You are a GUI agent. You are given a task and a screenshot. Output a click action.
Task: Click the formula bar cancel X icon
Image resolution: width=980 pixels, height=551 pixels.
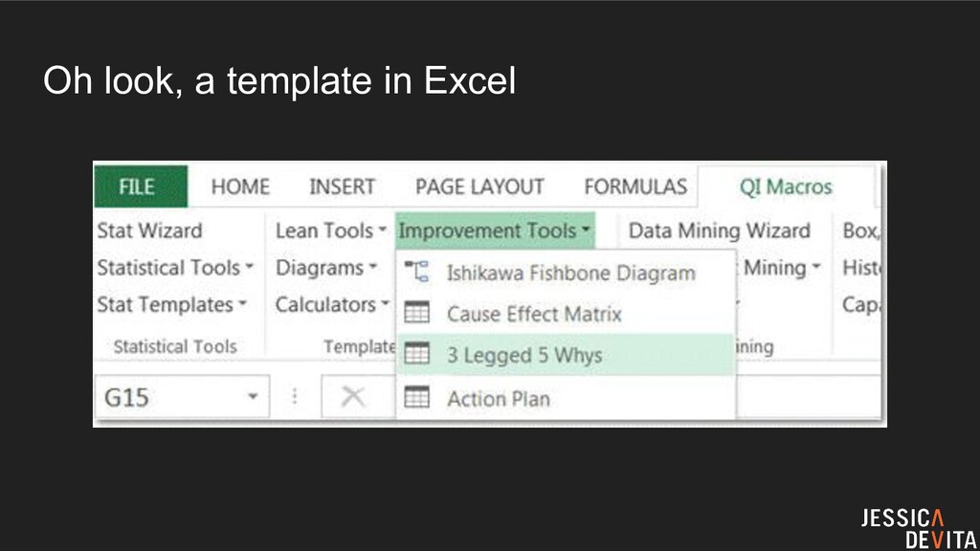click(353, 397)
